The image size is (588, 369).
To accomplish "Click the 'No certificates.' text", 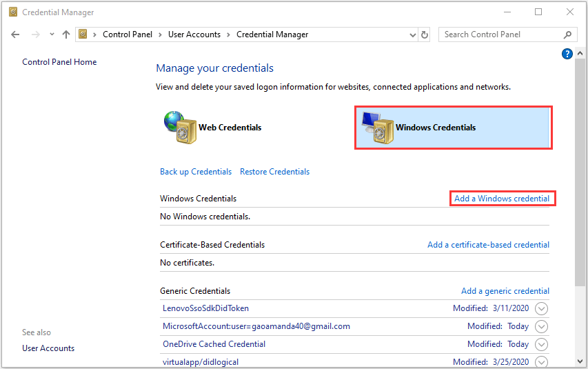I will coord(187,263).
